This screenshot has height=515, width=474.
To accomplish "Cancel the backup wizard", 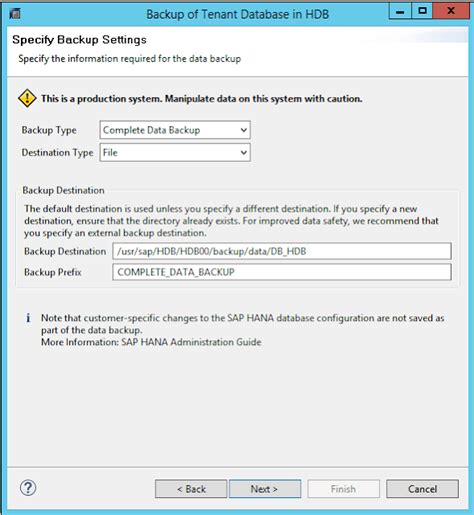I will pyautogui.click(x=422, y=489).
